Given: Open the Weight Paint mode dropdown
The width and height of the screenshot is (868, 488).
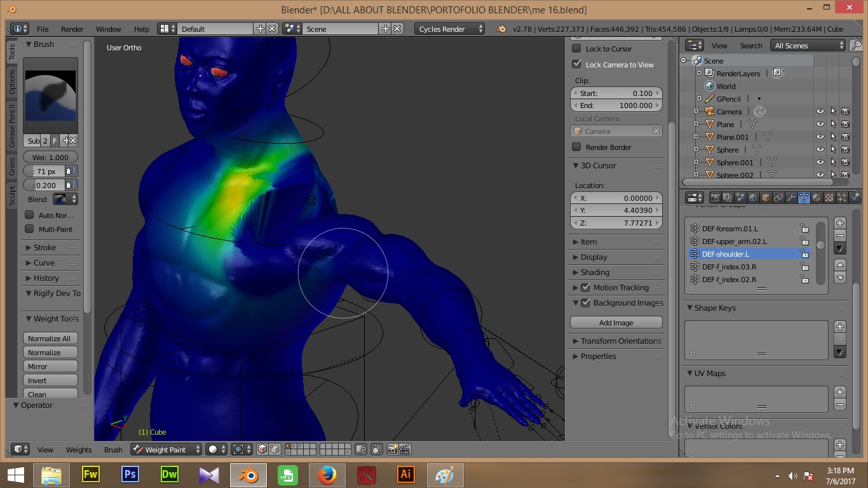Looking at the screenshot, I should click(165, 449).
